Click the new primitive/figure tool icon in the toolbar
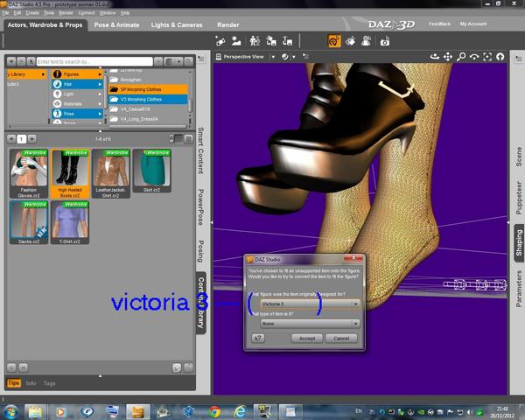 point(220,41)
